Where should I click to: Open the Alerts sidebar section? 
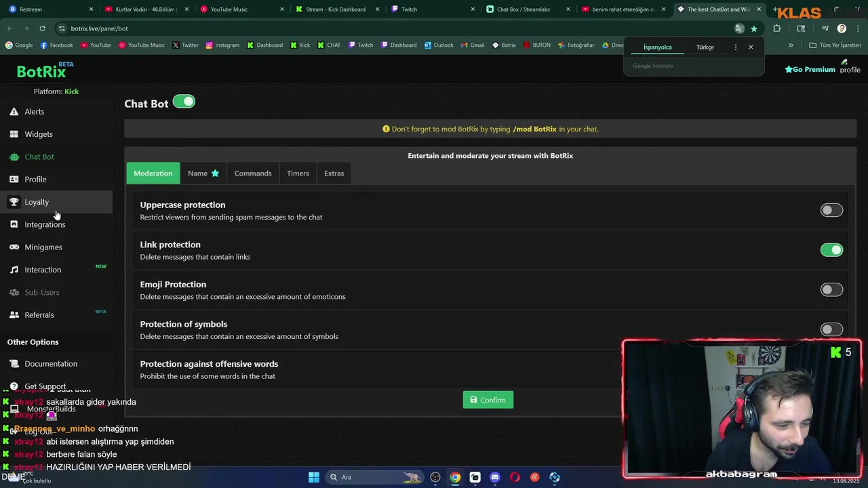[34, 112]
